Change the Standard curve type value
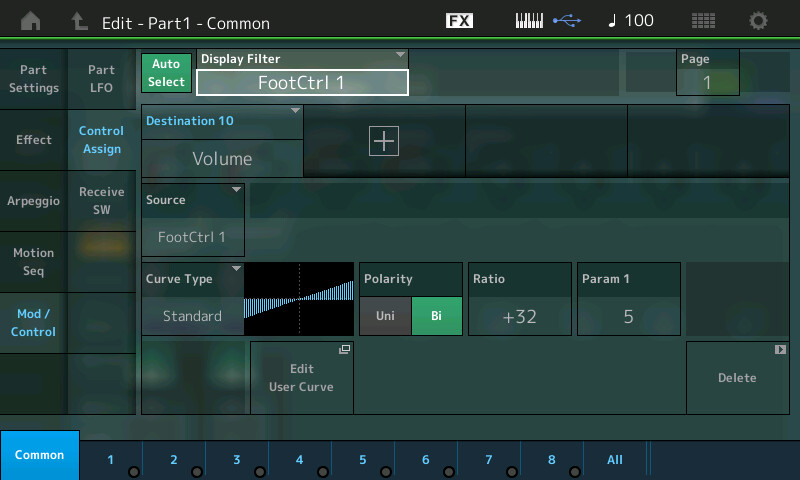The image size is (800, 480). click(x=193, y=316)
